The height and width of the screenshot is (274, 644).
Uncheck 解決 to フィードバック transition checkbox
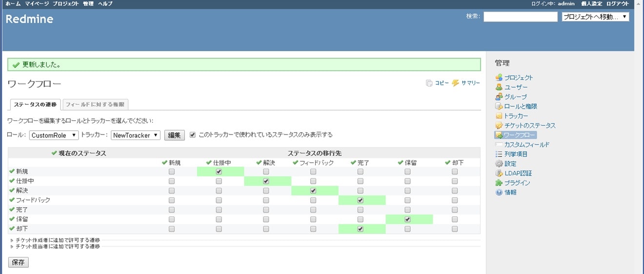coord(313,191)
